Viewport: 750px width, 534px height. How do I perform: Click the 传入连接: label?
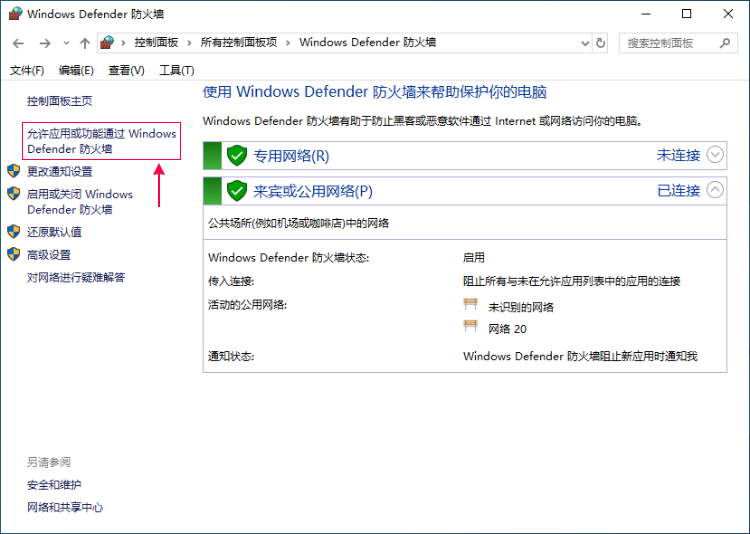tap(231, 281)
